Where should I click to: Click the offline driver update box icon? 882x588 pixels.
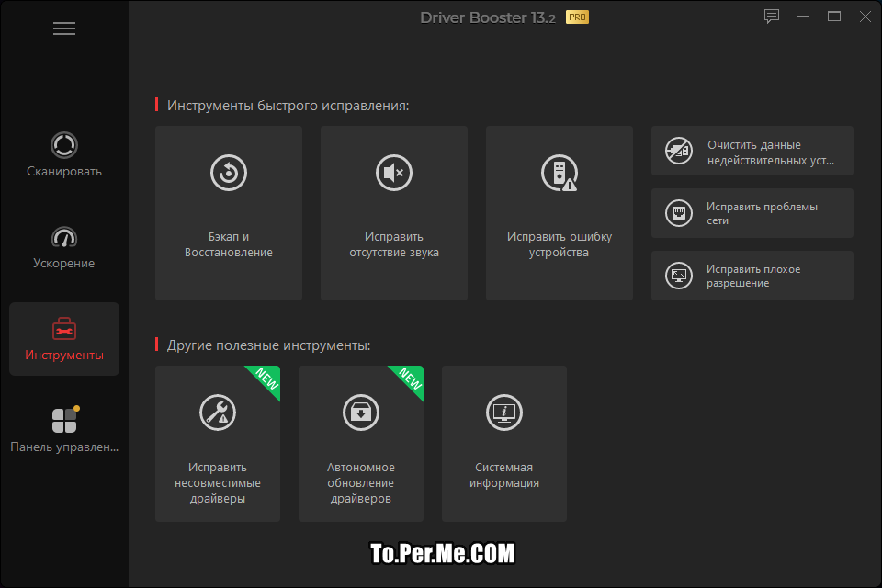(361, 412)
